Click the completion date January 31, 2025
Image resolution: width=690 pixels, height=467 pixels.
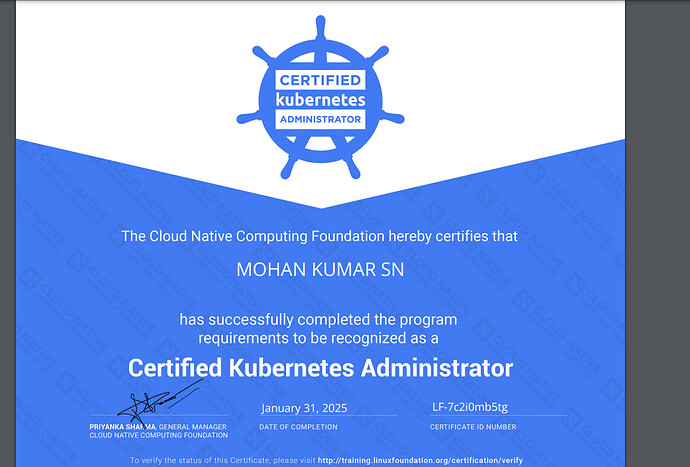304,408
